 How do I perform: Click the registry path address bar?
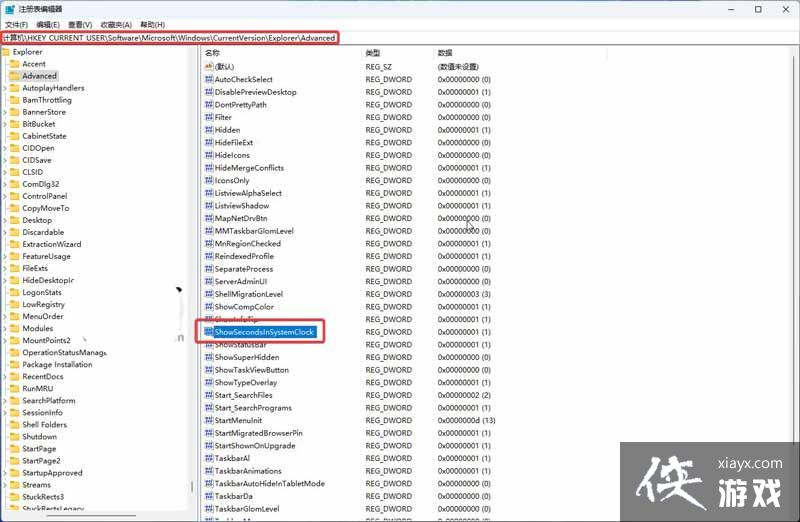(169, 38)
